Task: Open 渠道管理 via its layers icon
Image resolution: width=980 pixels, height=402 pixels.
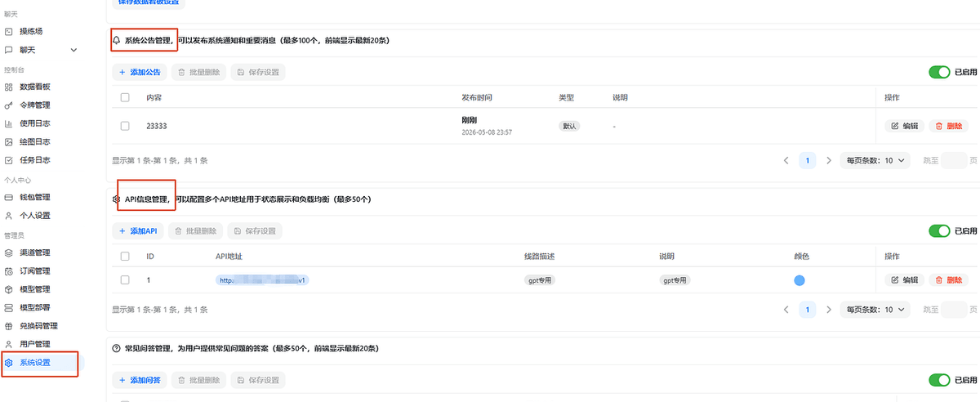Action: pyautogui.click(x=9, y=252)
